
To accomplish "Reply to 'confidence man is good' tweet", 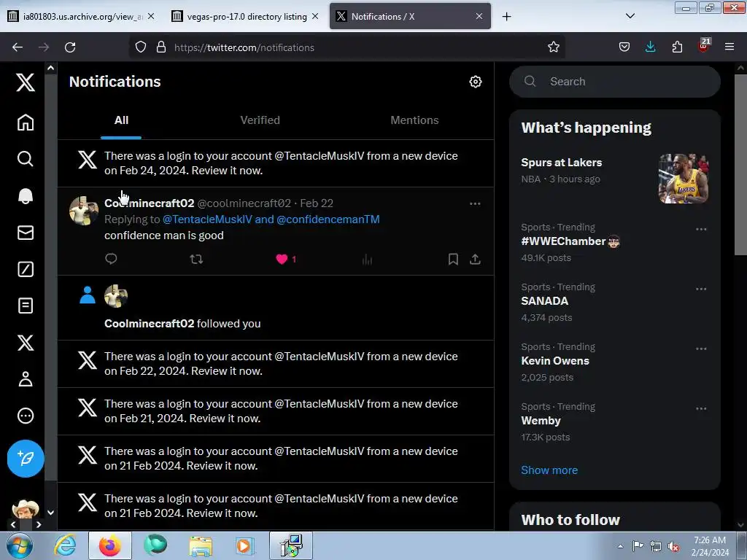I will (x=111, y=259).
